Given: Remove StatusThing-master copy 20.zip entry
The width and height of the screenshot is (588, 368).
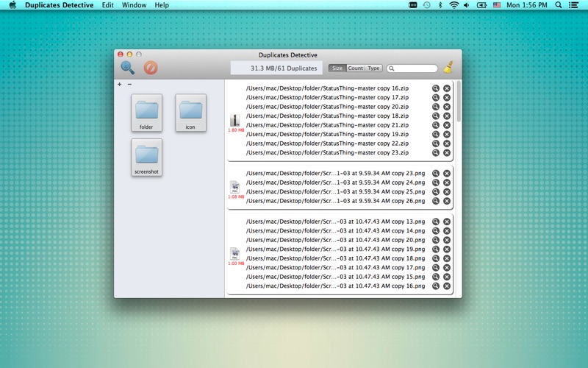Looking at the screenshot, I should coord(447,107).
